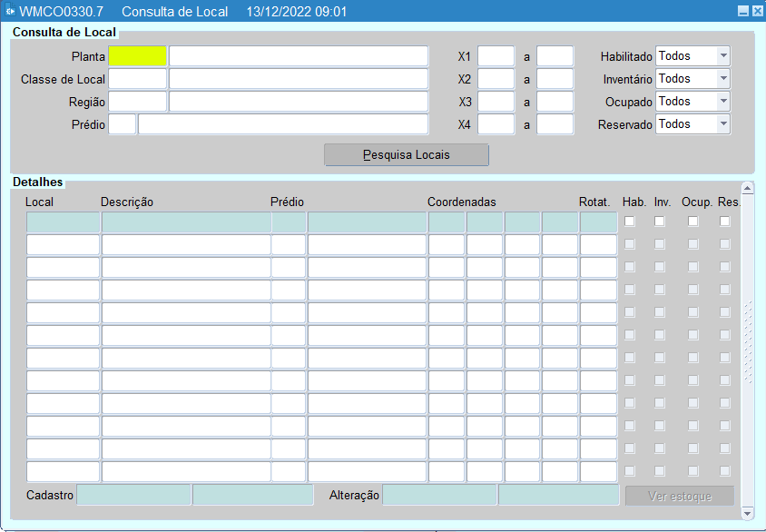
Task: Click the X3 start value field
Action: pos(496,102)
